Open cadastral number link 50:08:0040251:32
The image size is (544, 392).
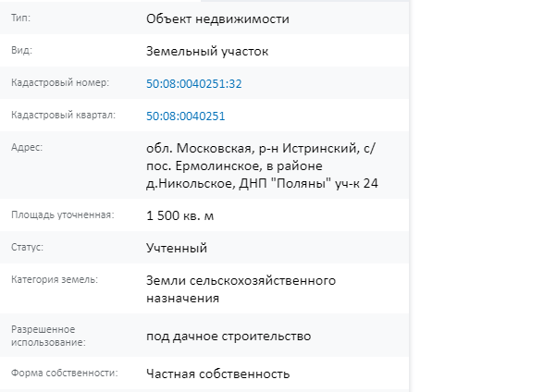(x=194, y=83)
